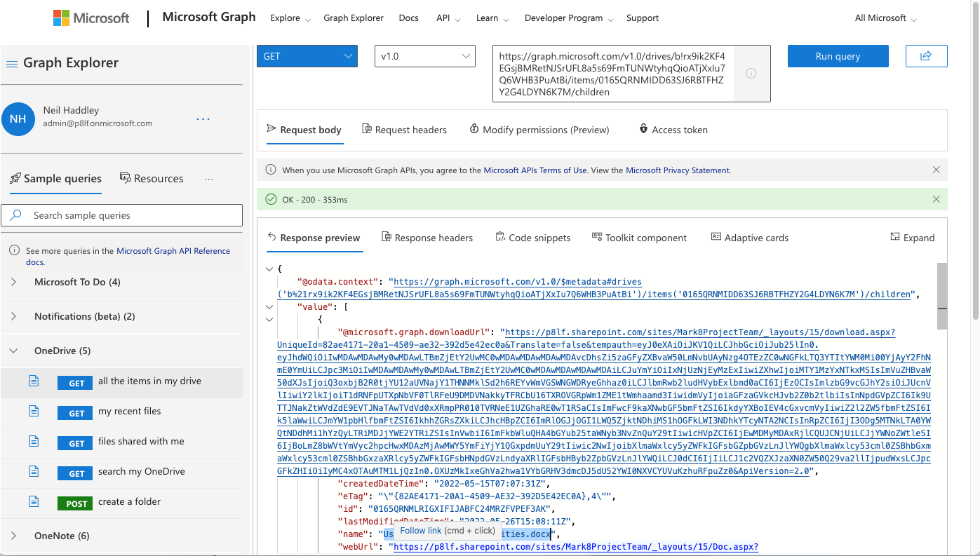The width and height of the screenshot is (980, 556).
Task: Switch to the Resources tab
Action: pyautogui.click(x=152, y=179)
